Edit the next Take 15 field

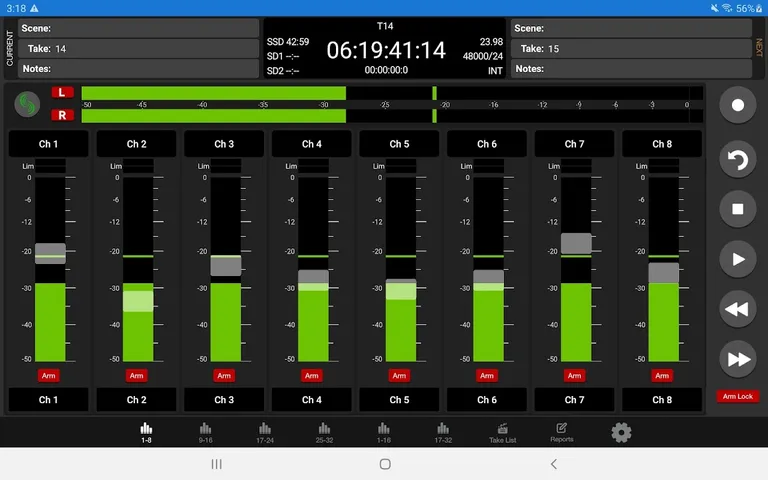click(631, 48)
